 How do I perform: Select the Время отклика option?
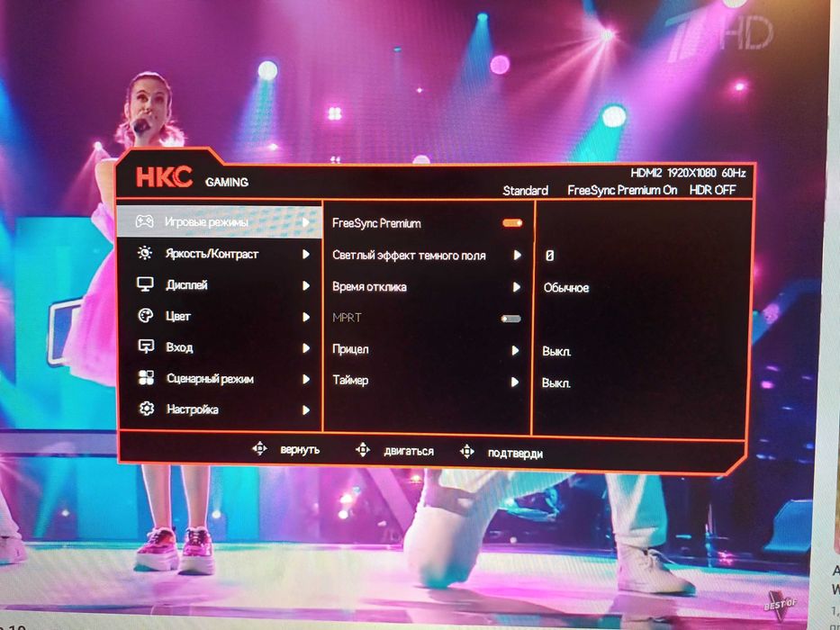(369, 287)
